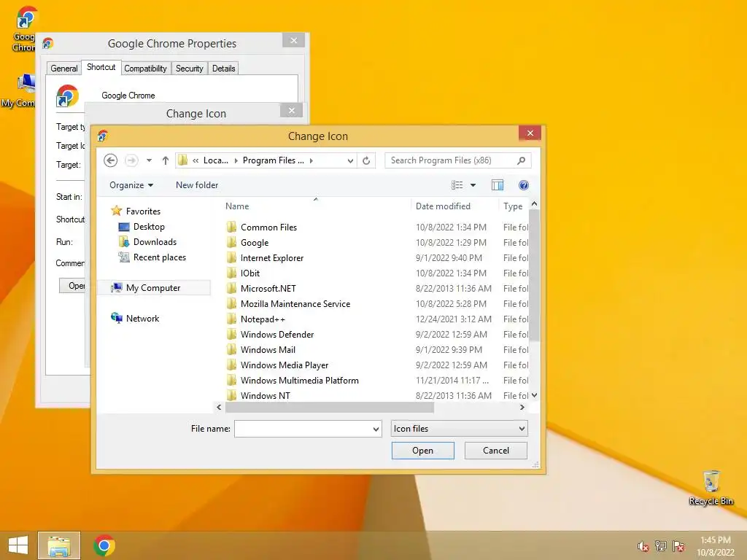Click the My Computer sidebar icon
The width and height of the screenshot is (747, 560).
(x=116, y=287)
